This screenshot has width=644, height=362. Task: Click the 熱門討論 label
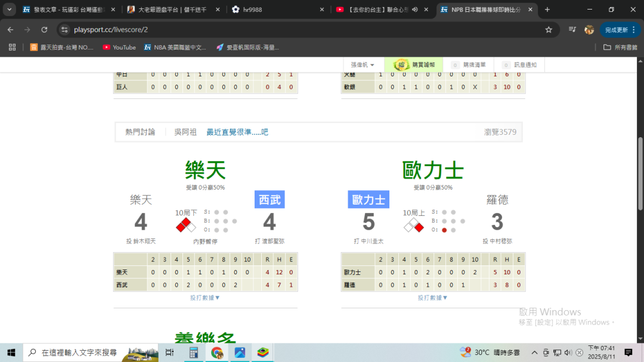(140, 132)
